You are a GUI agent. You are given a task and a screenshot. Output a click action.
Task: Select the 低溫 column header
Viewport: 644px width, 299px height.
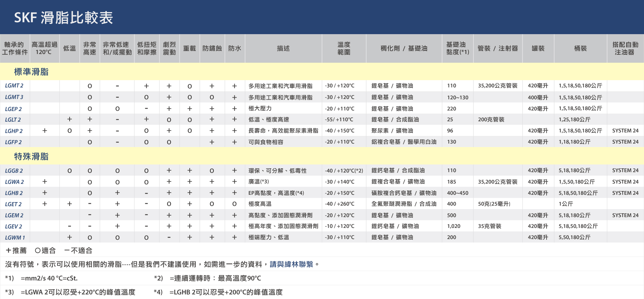pos(70,48)
